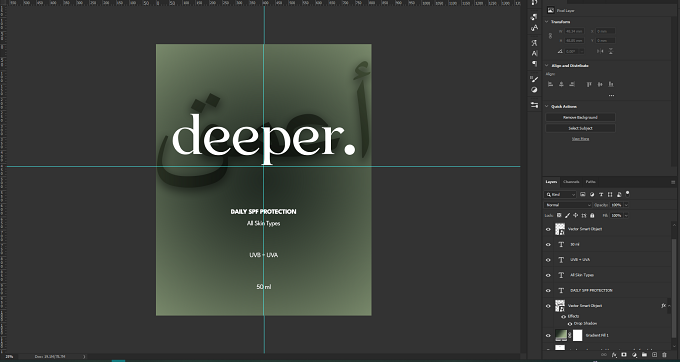Collapse the Quick Actions section
Screen dimensions: 680x362
click(546, 106)
